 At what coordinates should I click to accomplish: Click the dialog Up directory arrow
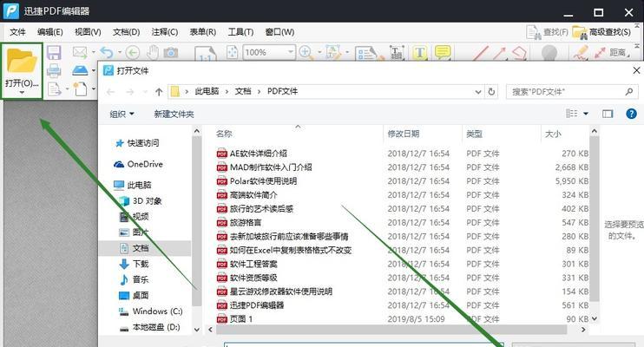(159, 92)
